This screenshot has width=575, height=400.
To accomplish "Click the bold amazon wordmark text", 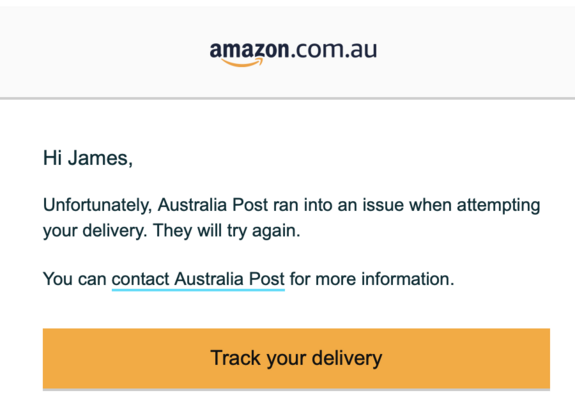I will [x=249, y=50].
